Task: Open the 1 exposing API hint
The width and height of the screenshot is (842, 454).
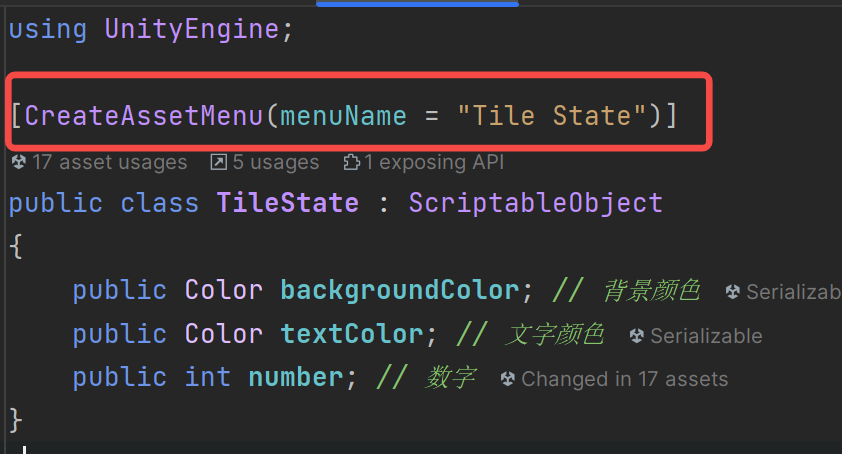Action: tap(433, 162)
